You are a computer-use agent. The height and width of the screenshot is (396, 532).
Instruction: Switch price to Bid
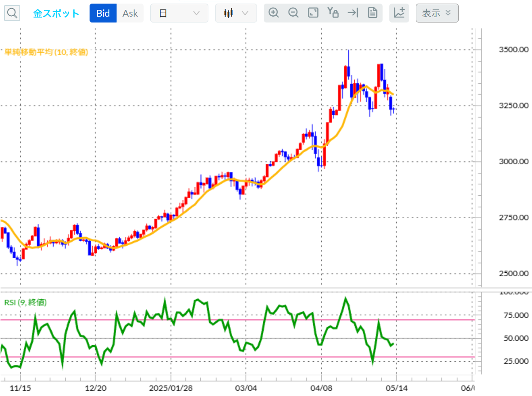click(103, 13)
